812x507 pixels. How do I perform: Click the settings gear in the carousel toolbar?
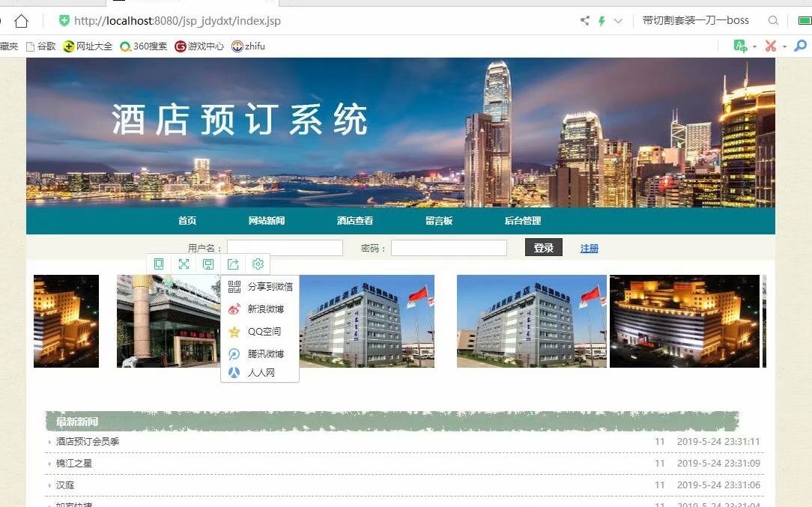258,264
